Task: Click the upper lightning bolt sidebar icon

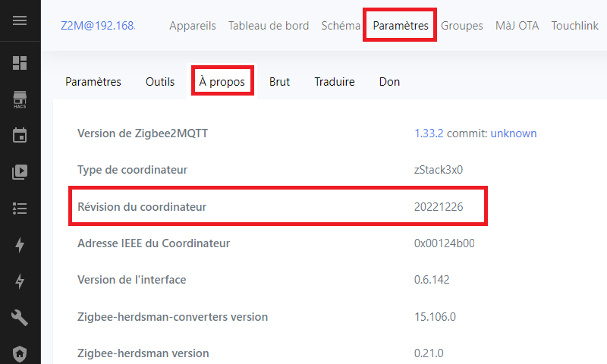Action: coord(20,245)
